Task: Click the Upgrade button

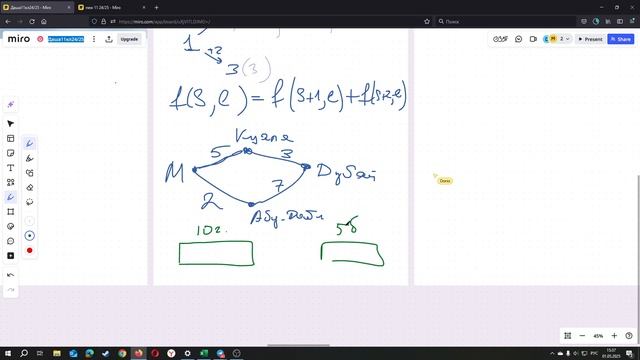Action: click(129, 39)
